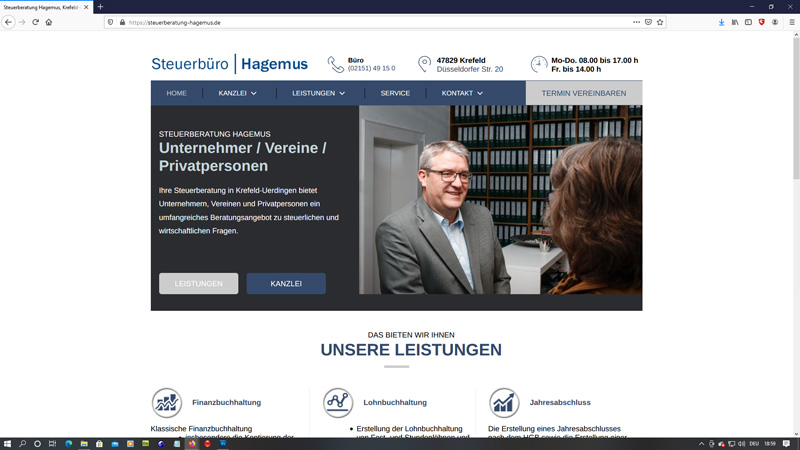This screenshot has height=450, width=800.
Task: Open the KANZLEI navigation item
Action: click(x=233, y=93)
